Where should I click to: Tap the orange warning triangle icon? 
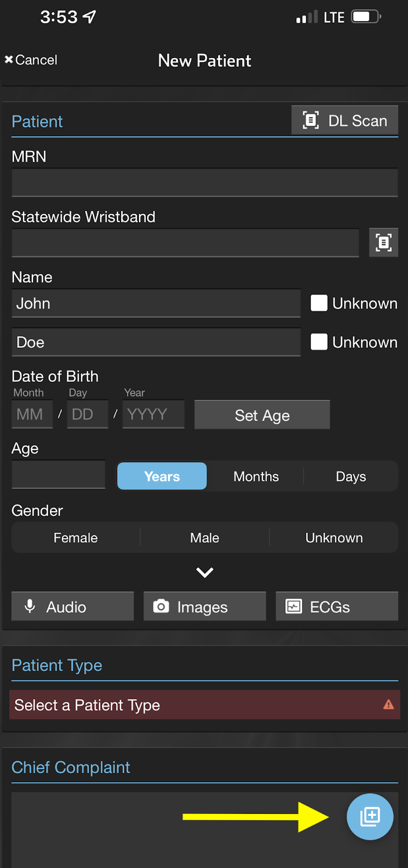[x=388, y=705]
